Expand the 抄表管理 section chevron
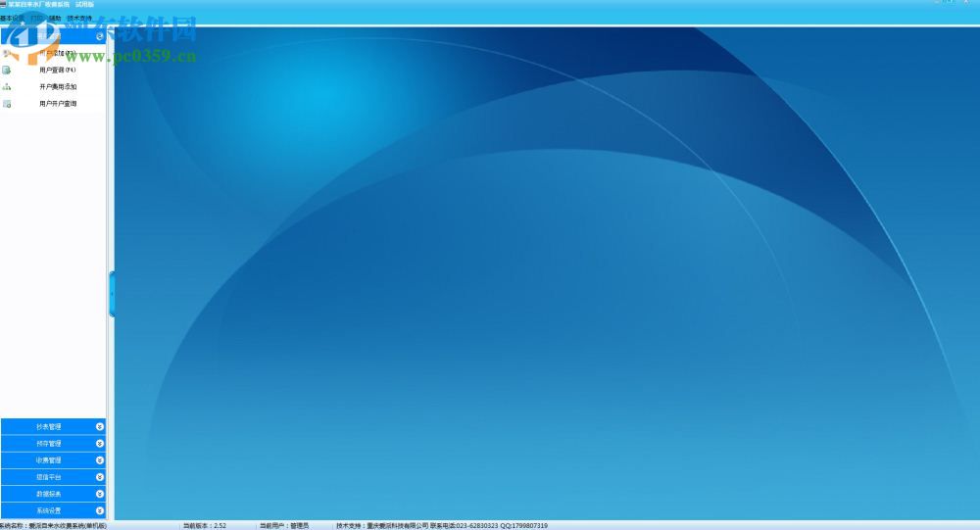 tap(99, 426)
